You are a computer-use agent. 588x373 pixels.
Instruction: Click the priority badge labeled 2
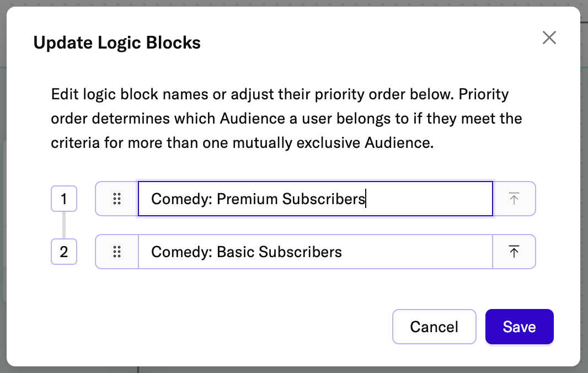64,252
